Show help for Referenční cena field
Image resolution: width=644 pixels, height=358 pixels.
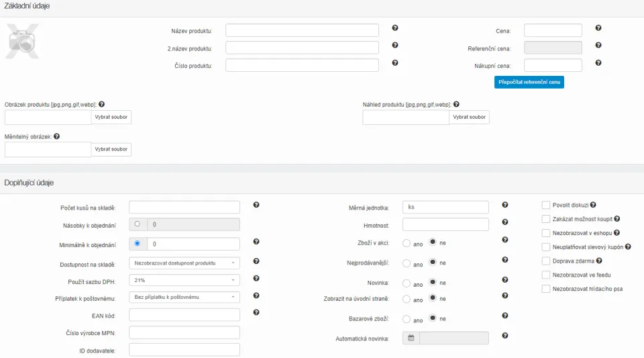[x=598, y=45]
